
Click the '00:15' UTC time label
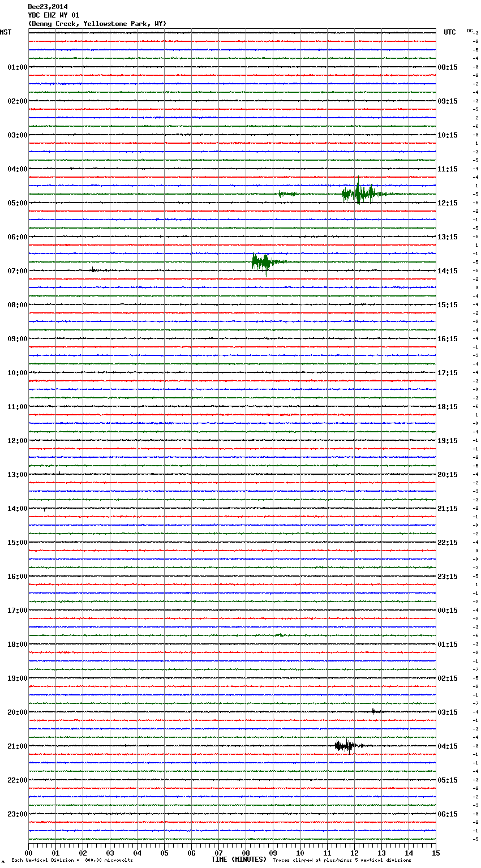coord(448,611)
